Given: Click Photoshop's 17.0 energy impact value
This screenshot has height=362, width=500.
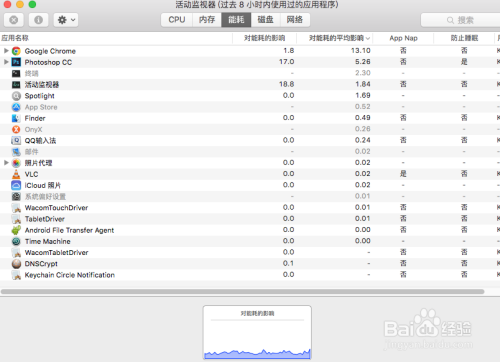Looking at the screenshot, I should click(x=287, y=62).
